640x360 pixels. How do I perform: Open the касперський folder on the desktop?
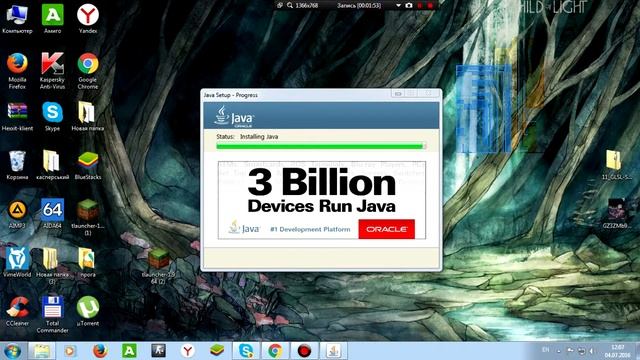coord(53,165)
